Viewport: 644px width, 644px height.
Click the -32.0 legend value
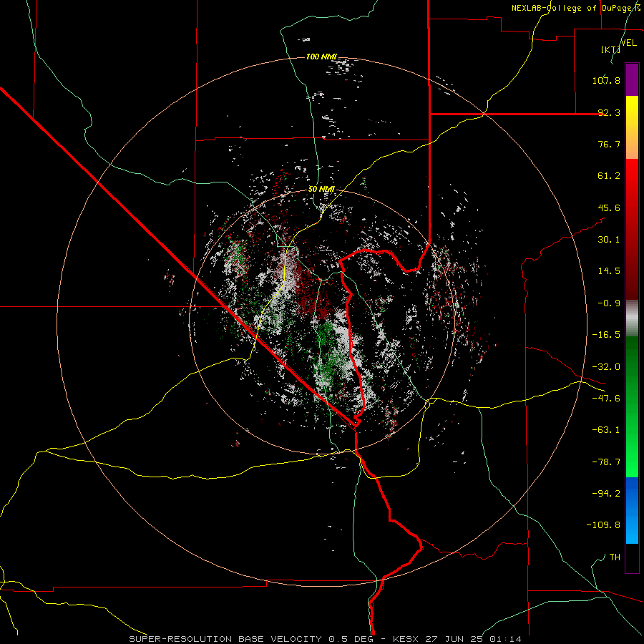tap(606, 367)
